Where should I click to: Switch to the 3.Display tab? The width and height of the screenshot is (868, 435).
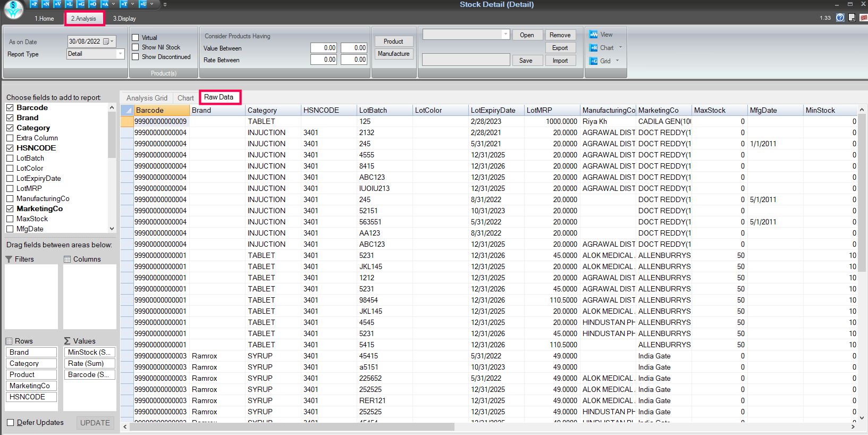click(x=124, y=19)
